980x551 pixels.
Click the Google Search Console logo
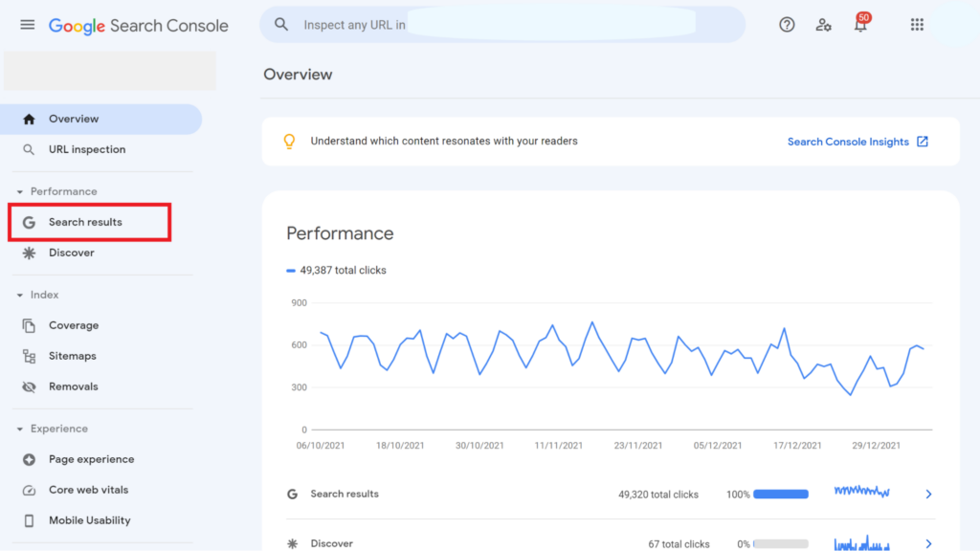138,26
